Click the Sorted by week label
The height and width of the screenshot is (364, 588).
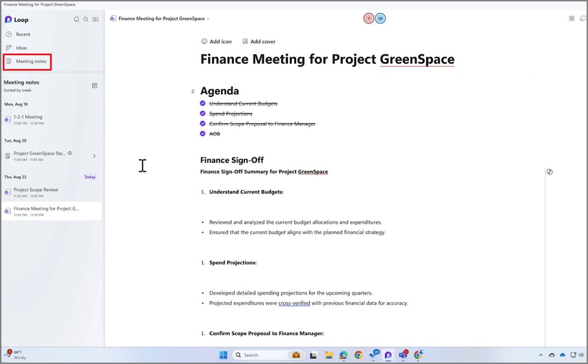(x=18, y=90)
